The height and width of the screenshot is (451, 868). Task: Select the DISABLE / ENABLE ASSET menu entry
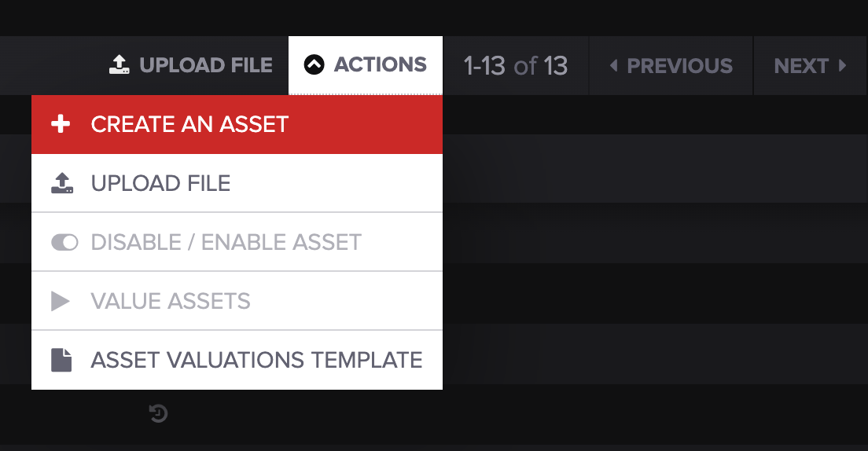(x=226, y=242)
